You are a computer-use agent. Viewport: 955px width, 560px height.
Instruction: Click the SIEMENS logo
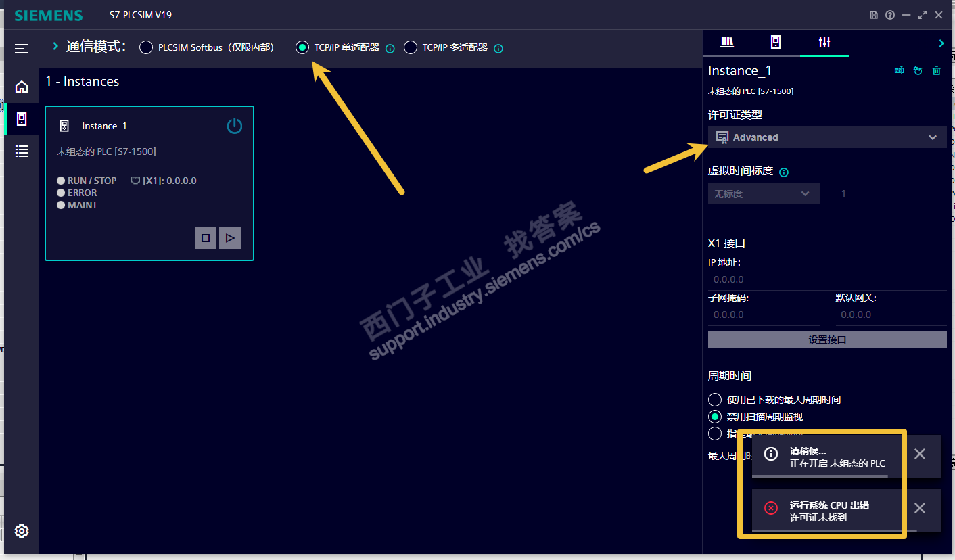click(49, 15)
